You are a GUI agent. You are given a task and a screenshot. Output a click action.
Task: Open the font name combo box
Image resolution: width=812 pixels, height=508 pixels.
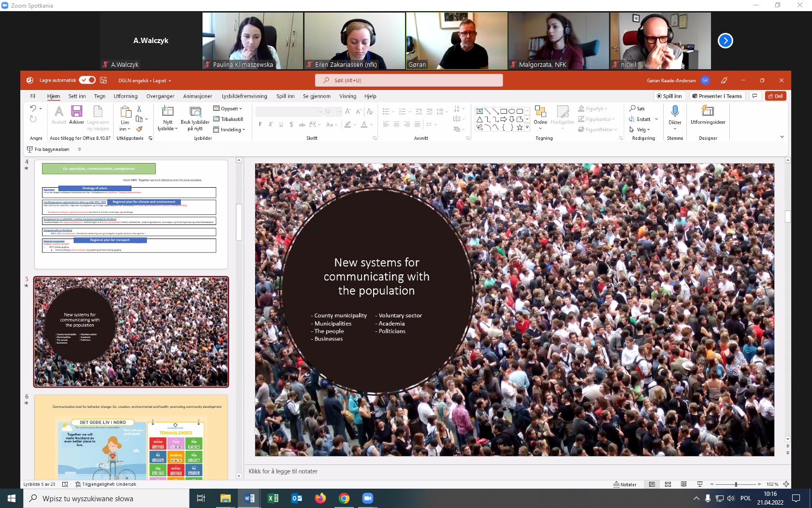click(289, 111)
